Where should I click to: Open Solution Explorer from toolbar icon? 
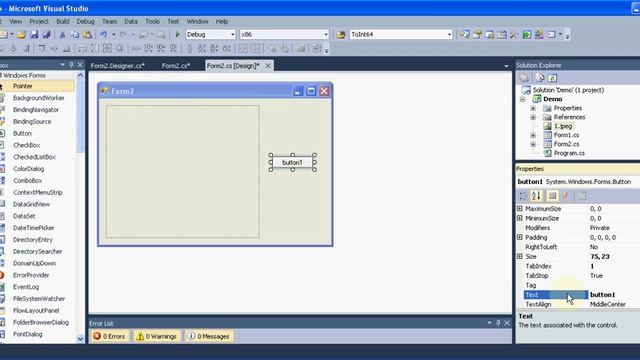[x=464, y=35]
